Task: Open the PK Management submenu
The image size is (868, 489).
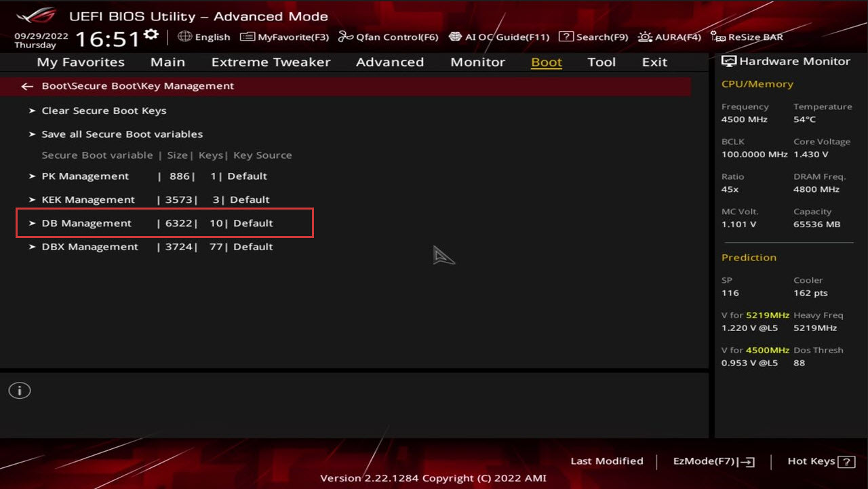Action: (85, 176)
